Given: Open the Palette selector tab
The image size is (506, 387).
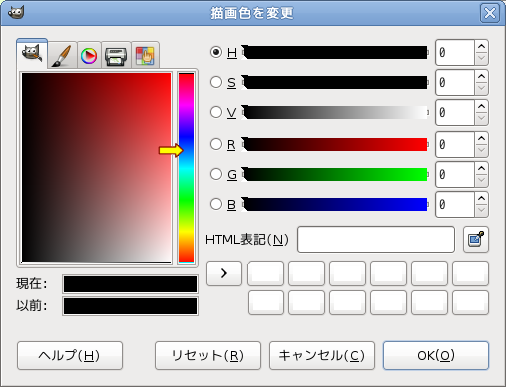Looking at the screenshot, I should (x=145, y=55).
